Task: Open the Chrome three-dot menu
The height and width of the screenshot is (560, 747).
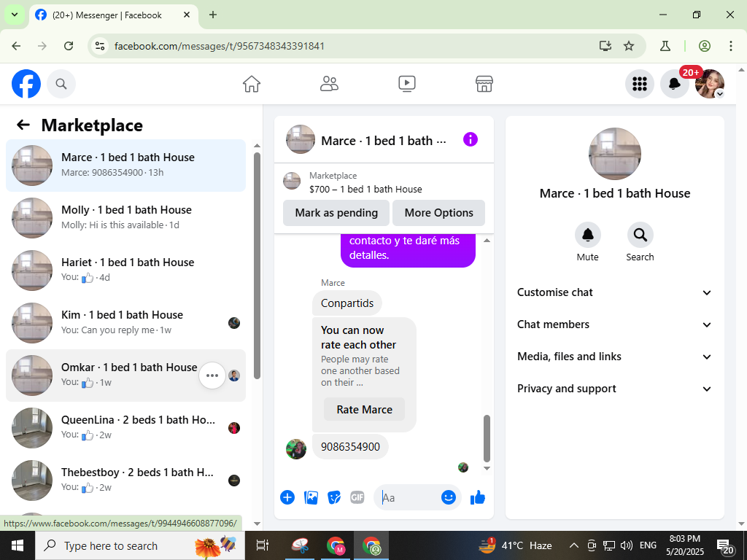Action: 731,46
